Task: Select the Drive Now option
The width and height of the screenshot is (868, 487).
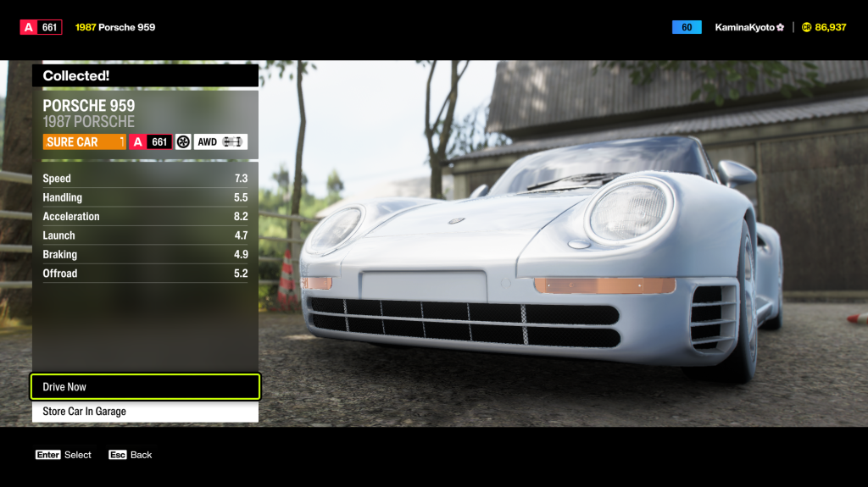Action: coord(145,387)
